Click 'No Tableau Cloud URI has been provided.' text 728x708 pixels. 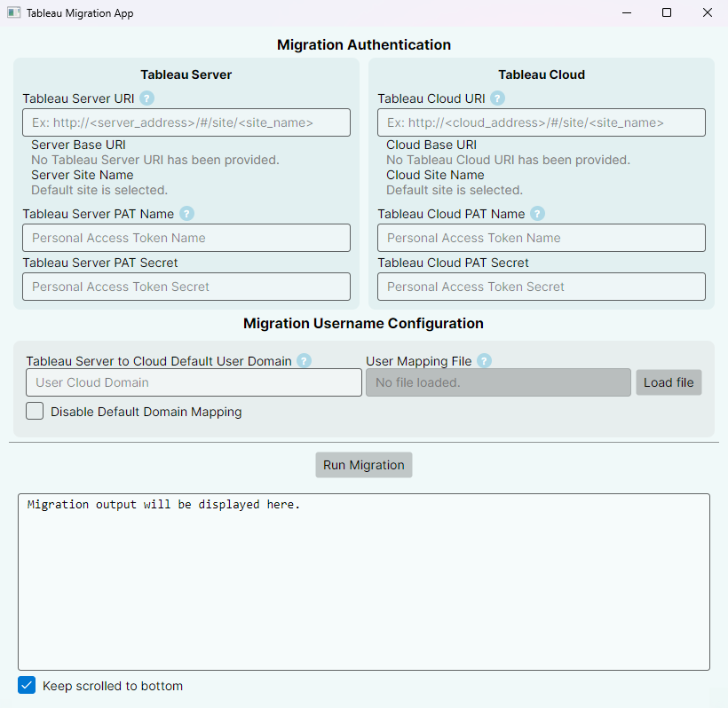tap(509, 160)
